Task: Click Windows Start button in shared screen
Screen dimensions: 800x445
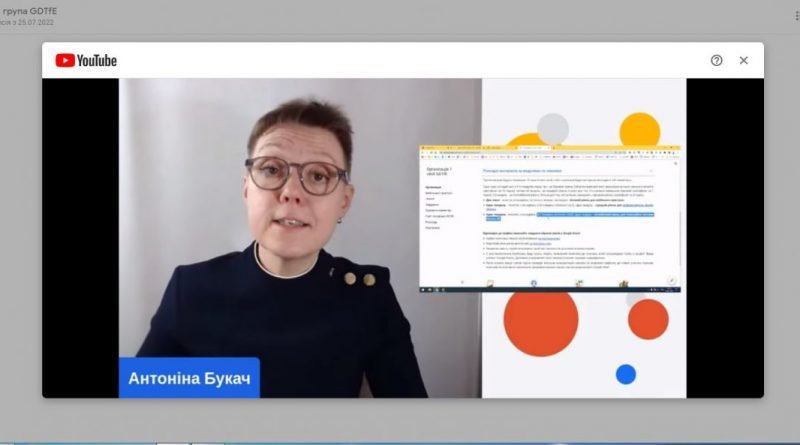Action: (x=422, y=289)
